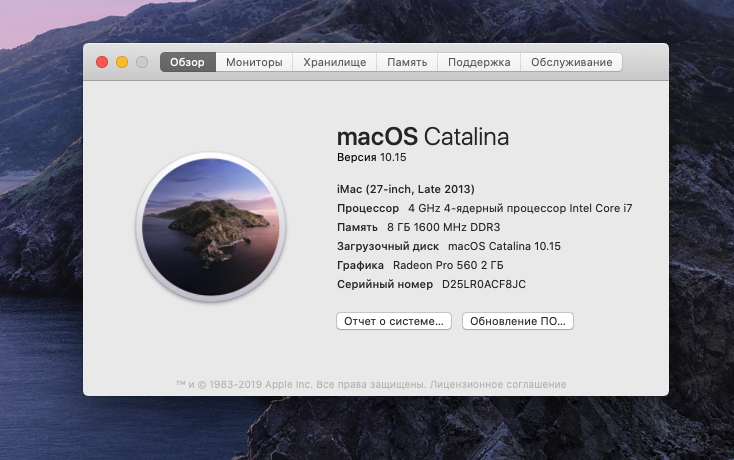Screen dimensions: 734x460
Task: Click the Обновление ПО... button
Action: [x=518, y=321]
